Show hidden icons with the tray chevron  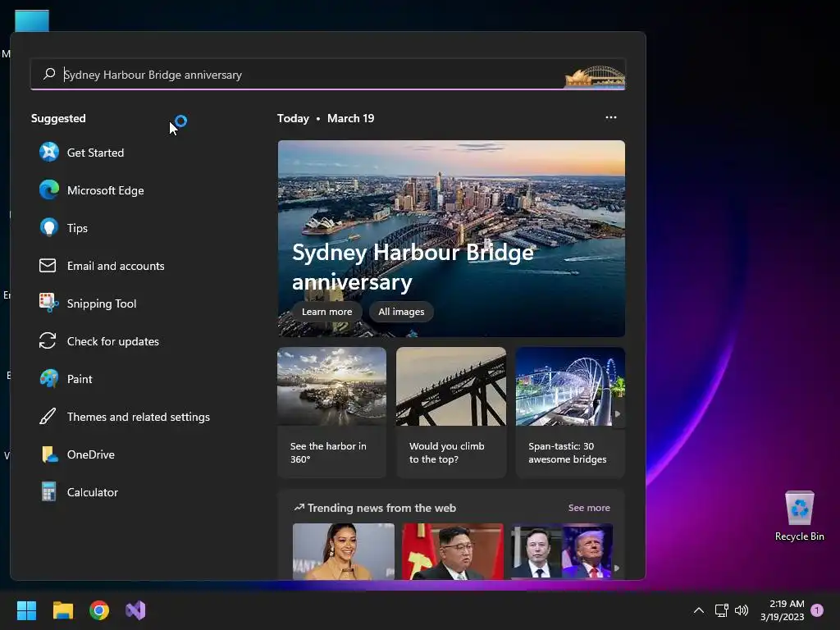pyautogui.click(x=699, y=610)
